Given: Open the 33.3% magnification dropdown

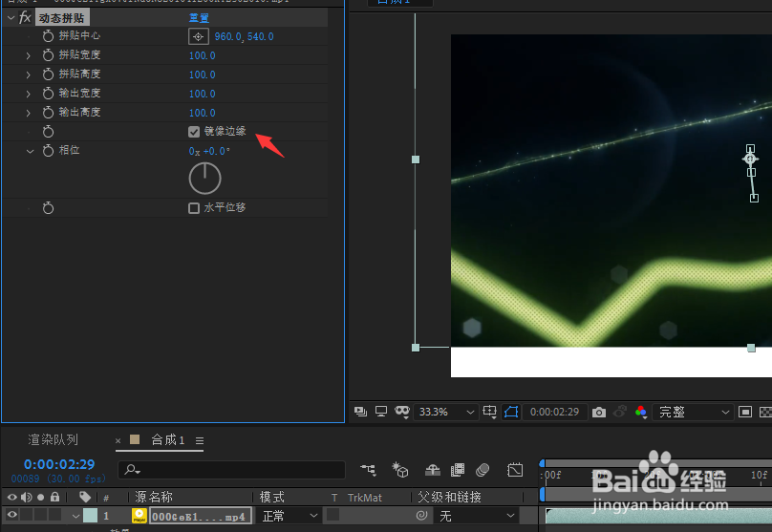Looking at the screenshot, I should pos(446,412).
